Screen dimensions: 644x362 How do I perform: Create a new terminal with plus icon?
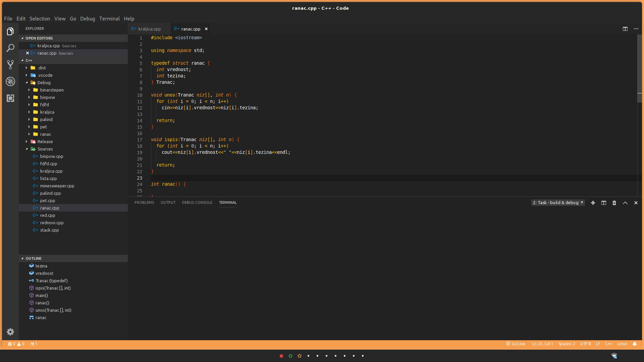point(593,203)
